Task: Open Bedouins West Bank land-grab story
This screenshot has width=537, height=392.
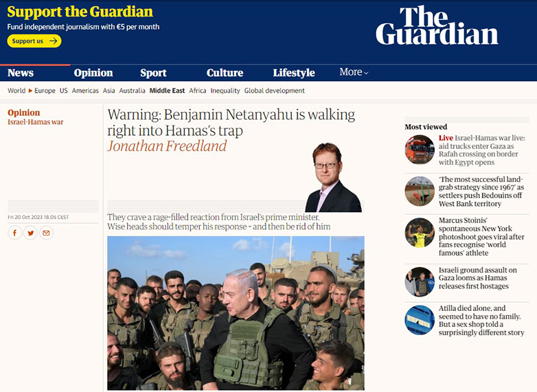Action: [x=481, y=192]
